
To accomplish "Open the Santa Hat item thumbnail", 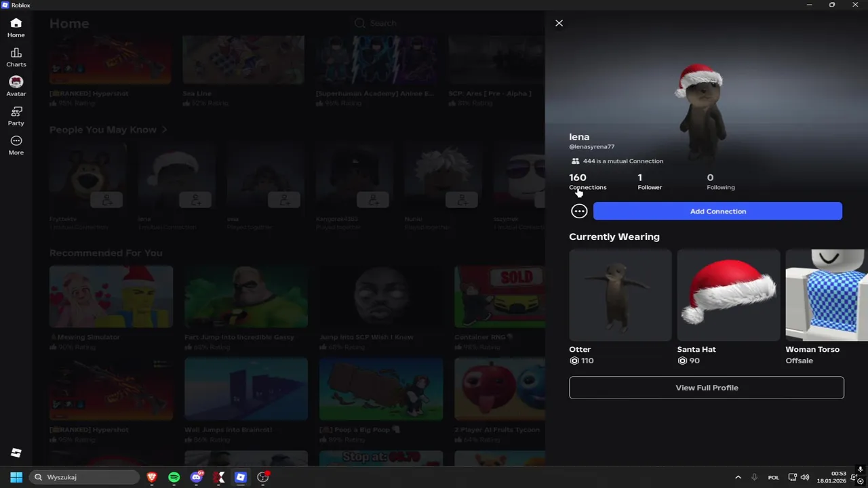I will (728, 295).
